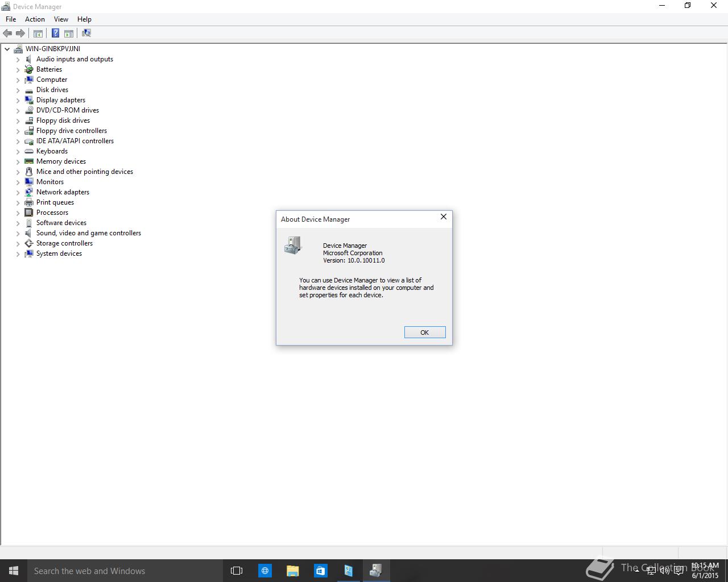This screenshot has height=582, width=728.
Task: Select the Disk drives category icon
Action: click(29, 90)
